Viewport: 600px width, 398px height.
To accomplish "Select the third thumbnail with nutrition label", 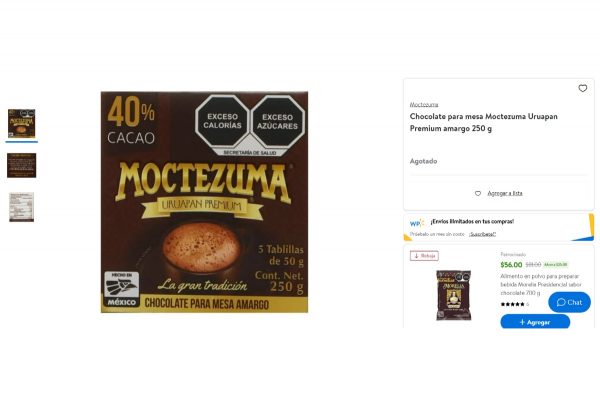I will [x=21, y=207].
